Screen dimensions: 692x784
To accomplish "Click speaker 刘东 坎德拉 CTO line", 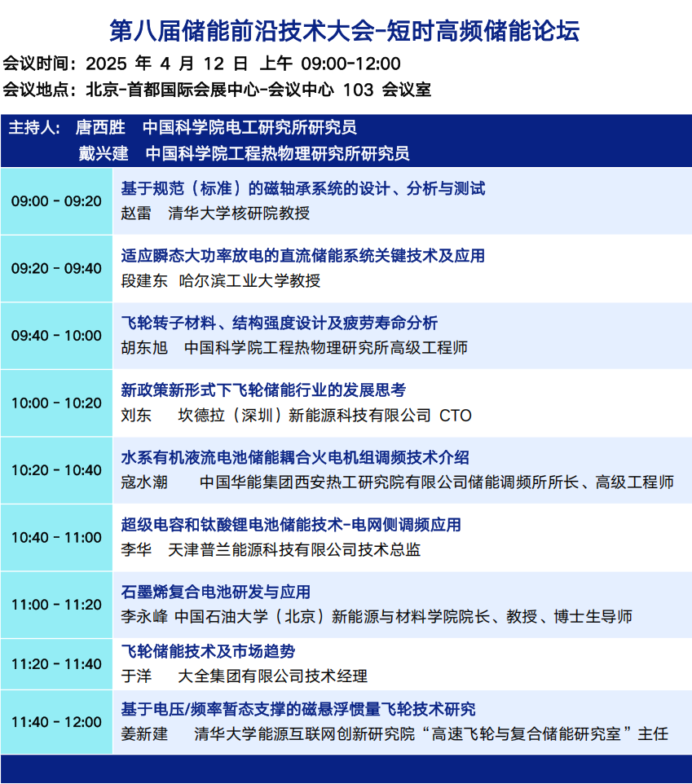I will (x=296, y=416).
